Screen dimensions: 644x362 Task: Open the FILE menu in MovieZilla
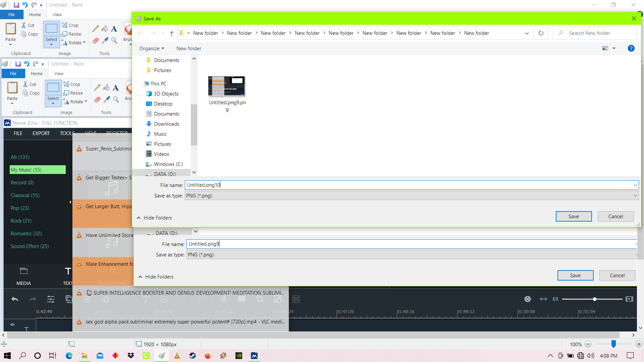click(x=18, y=133)
